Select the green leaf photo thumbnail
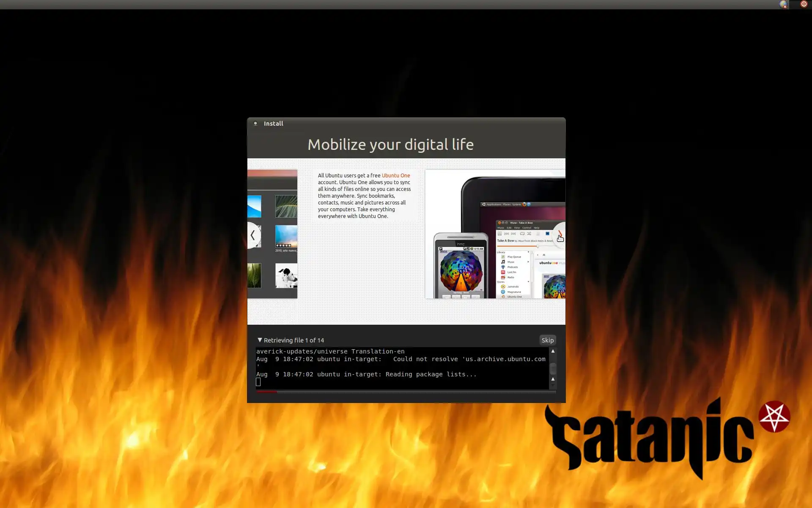Screen dimensions: 812x508 pos(286,206)
